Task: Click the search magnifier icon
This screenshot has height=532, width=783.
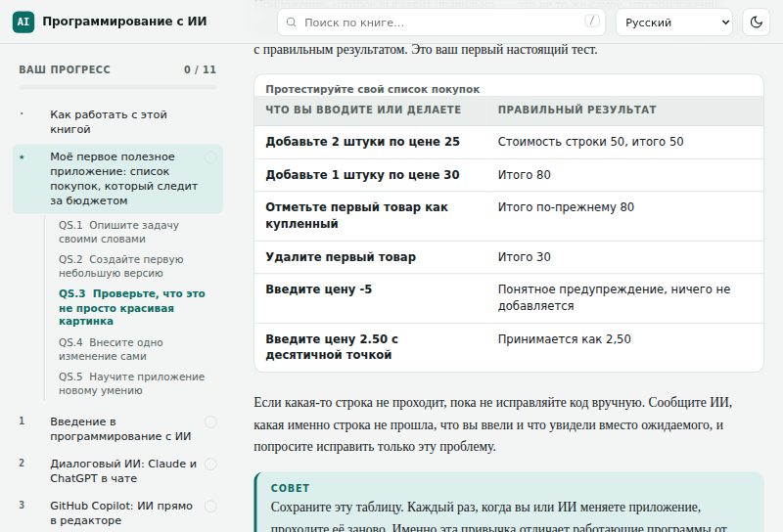Action: 291,22
